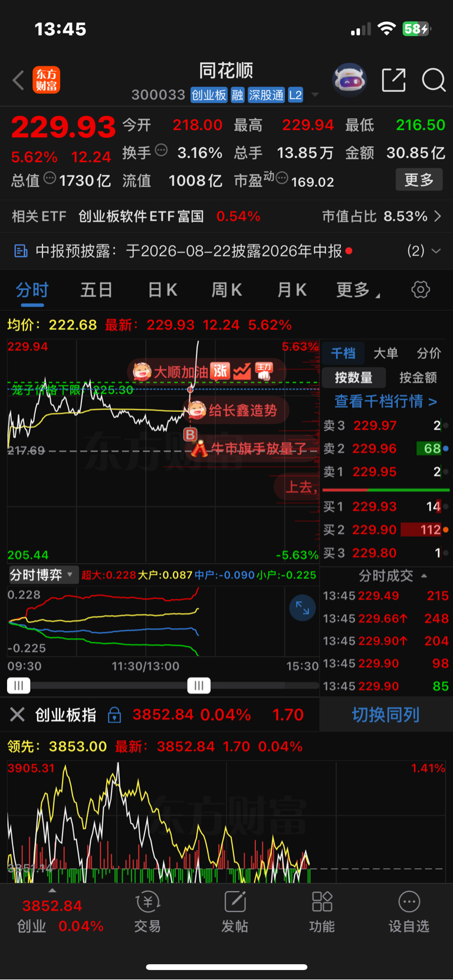The width and height of the screenshot is (453, 980).
Task: Tap the 更多 button in quote header
Action: click(x=419, y=179)
